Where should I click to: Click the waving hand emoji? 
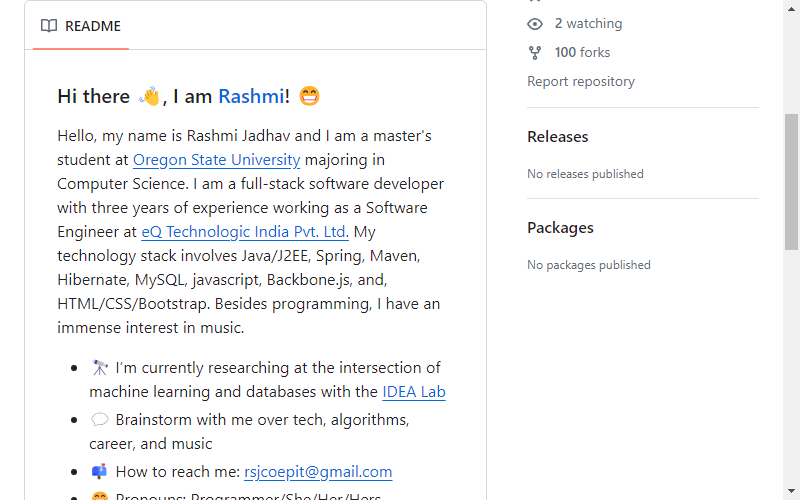click(x=149, y=96)
